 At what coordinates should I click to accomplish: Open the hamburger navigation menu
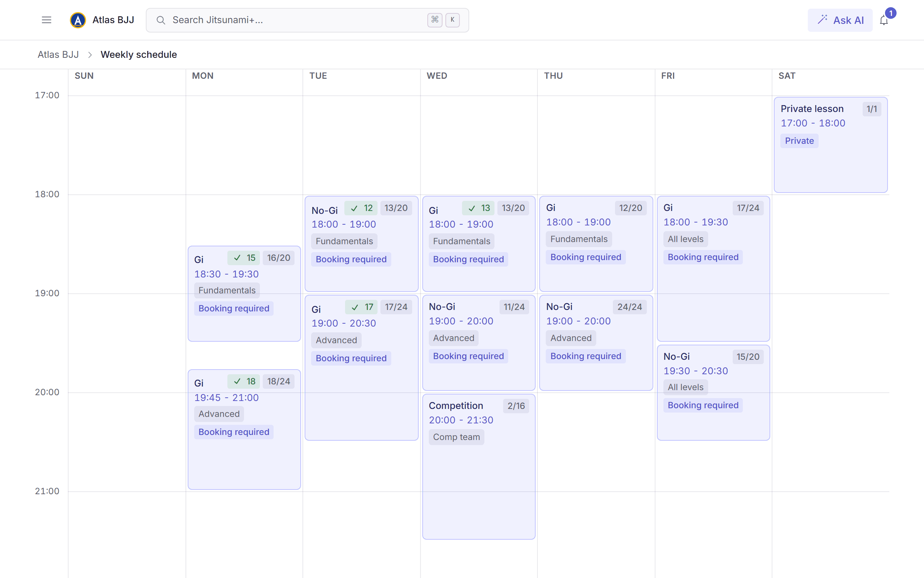coord(46,20)
